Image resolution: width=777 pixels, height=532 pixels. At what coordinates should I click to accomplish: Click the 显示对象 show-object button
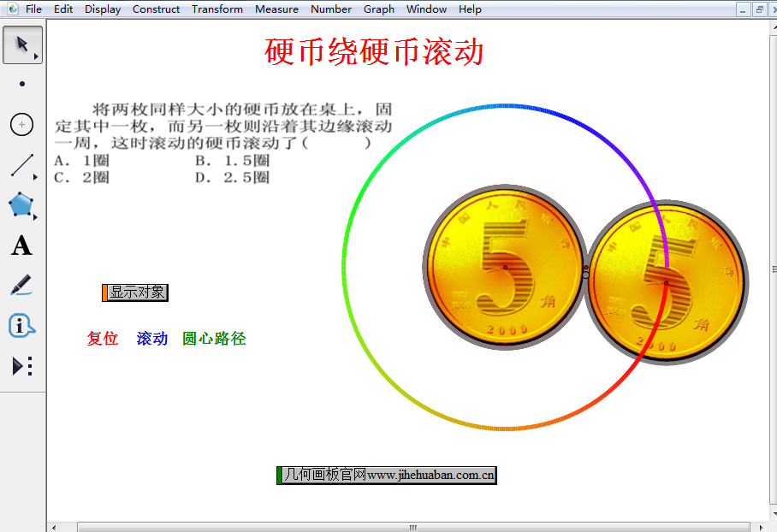click(137, 293)
